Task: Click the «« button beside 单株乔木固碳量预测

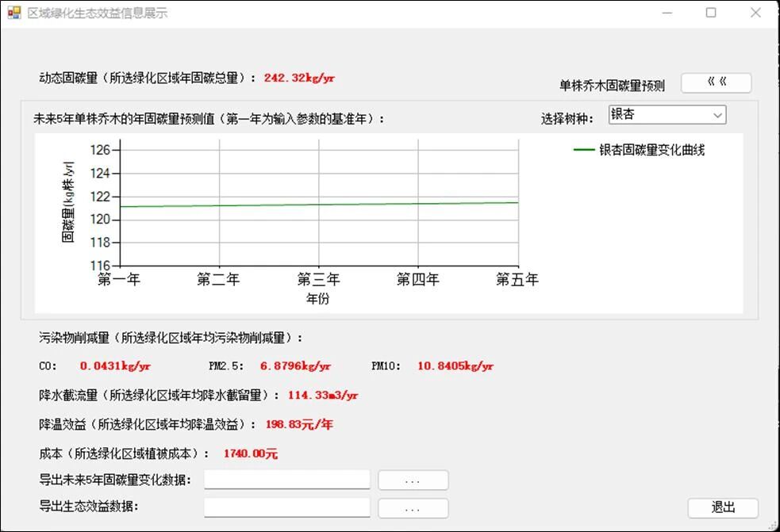Action: point(716,82)
